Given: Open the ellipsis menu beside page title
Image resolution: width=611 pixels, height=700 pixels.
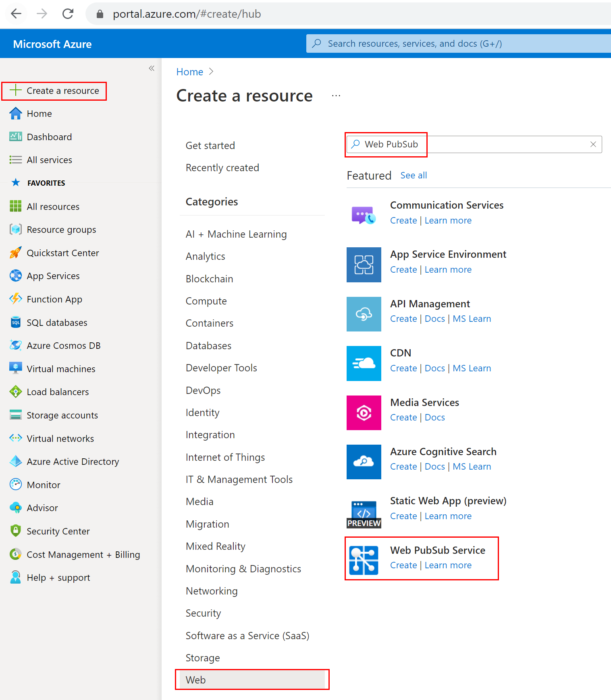Looking at the screenshot, I should pos(336,96).
